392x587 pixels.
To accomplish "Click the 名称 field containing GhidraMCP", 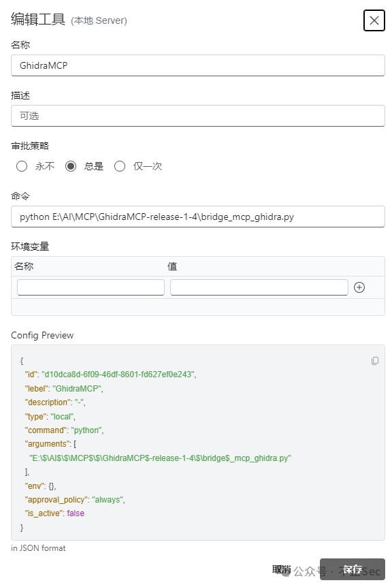I will (x=197, y=66).
